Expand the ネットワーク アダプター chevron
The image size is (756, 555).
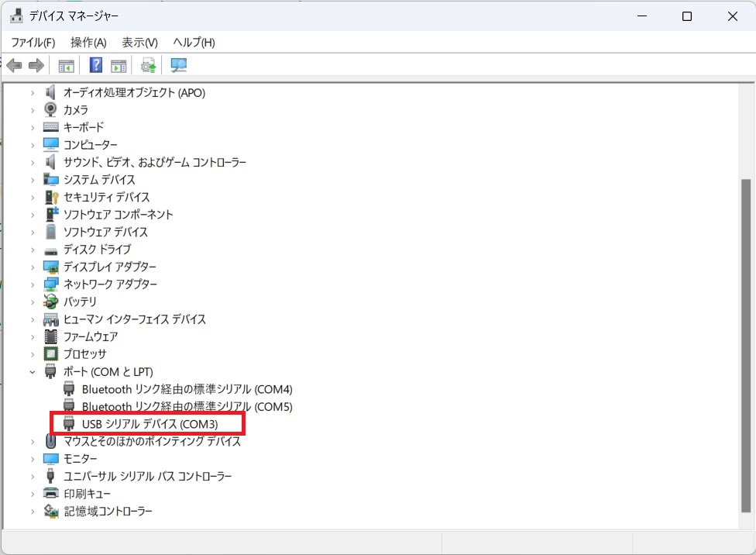coord(33,284)
